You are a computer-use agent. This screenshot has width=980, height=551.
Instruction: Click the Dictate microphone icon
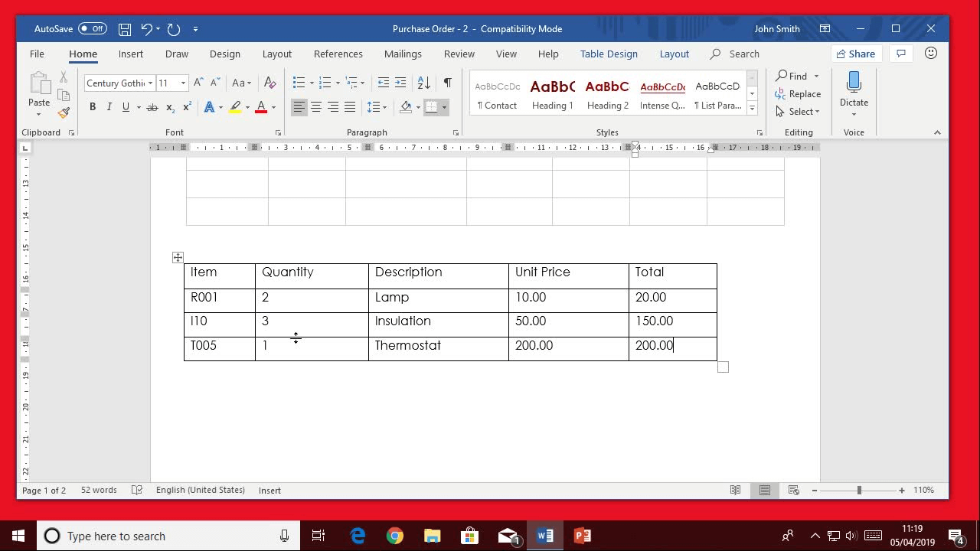click(x=854, y=83)
